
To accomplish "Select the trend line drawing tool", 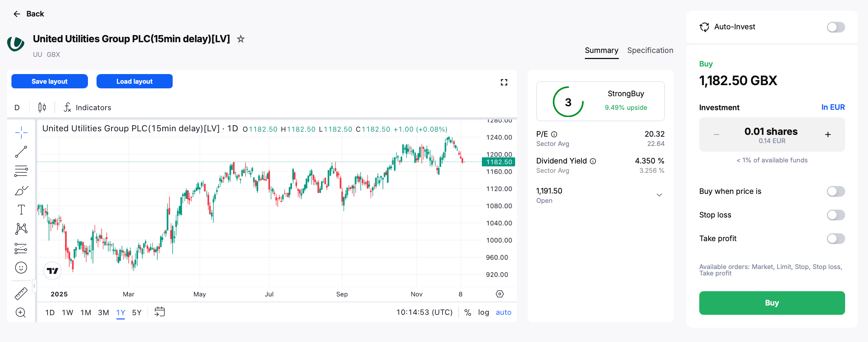I will click(21, 152).
